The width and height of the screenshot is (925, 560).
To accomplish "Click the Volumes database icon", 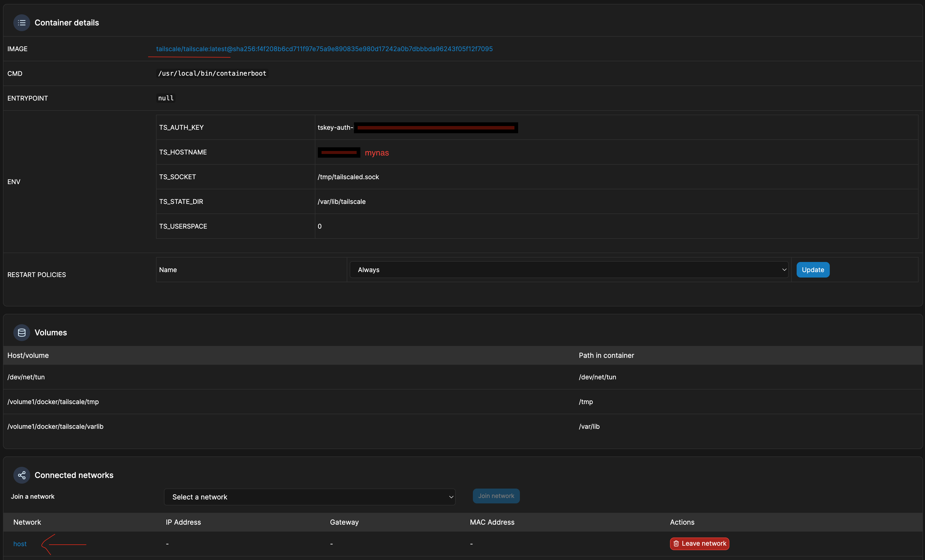I will (x=22, y=332).
